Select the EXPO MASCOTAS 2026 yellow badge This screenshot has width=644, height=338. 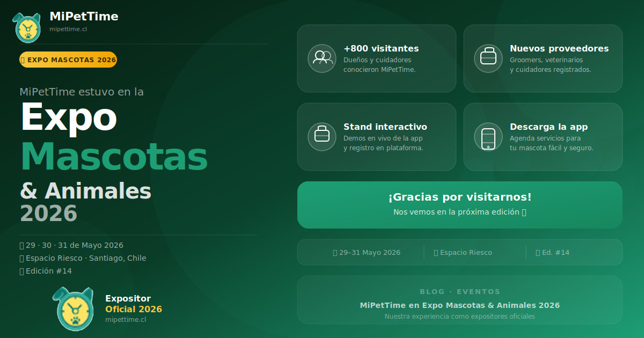(68, 60)
